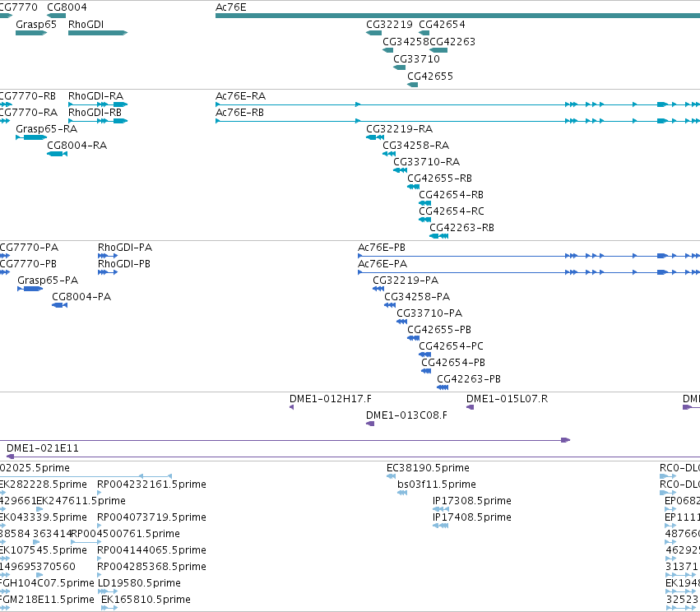Screen dimensions: 700x612
Task: Open CDS label CG32219-PA
Action: click(x=406, y=280)
